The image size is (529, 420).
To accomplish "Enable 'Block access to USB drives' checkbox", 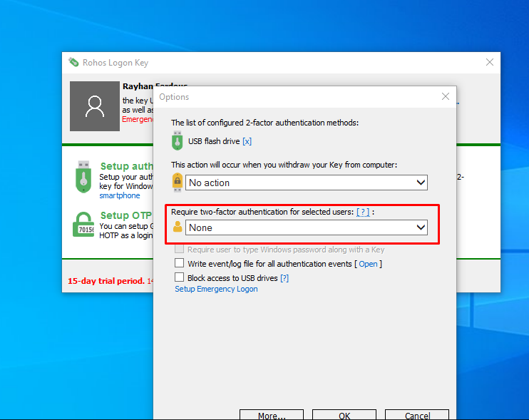I will [179, 277].
